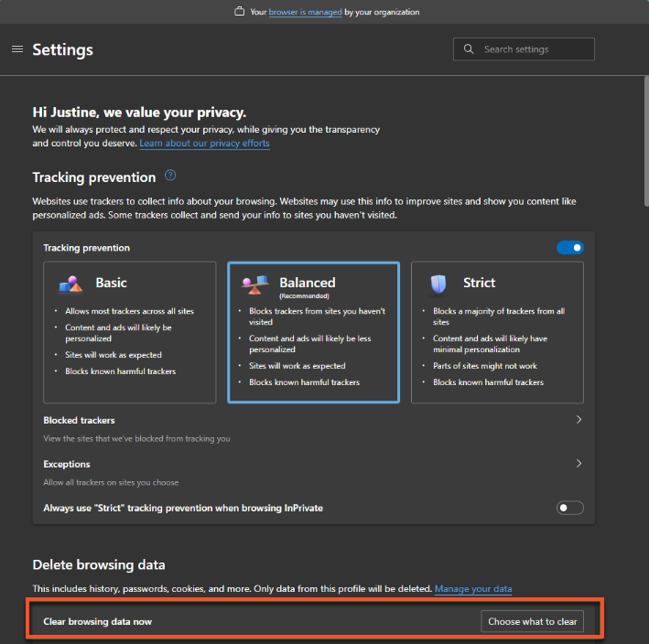The image size is (649, 644).
Task: Open the Manage your data link
Action: pyautogui.click(x=473, y=588)
